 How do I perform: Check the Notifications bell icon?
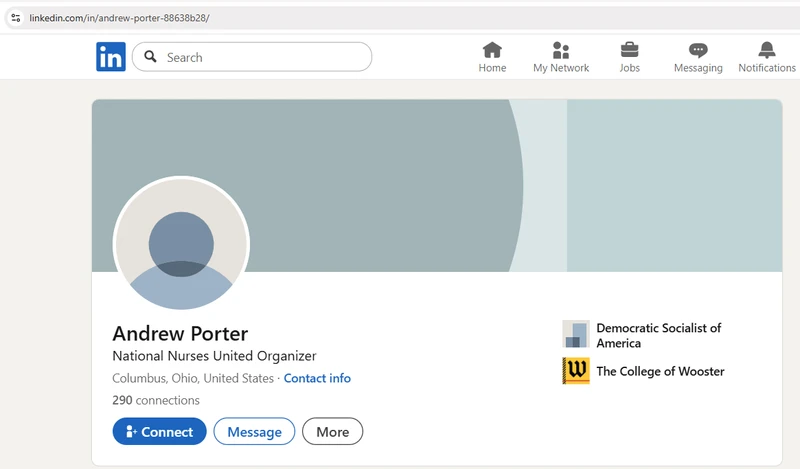[767, 50]
